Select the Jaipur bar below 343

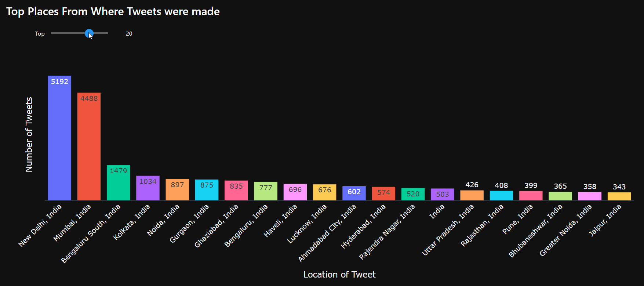[x=619, y=196]
